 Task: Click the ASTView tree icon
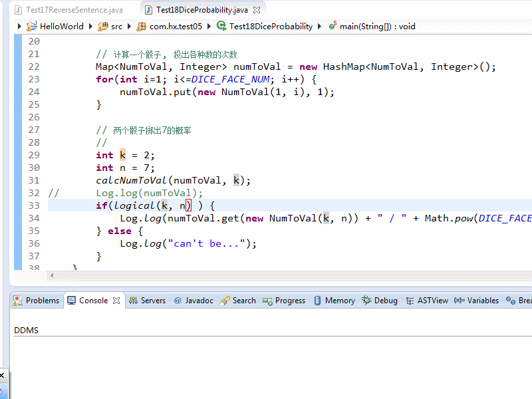point(410,301)
